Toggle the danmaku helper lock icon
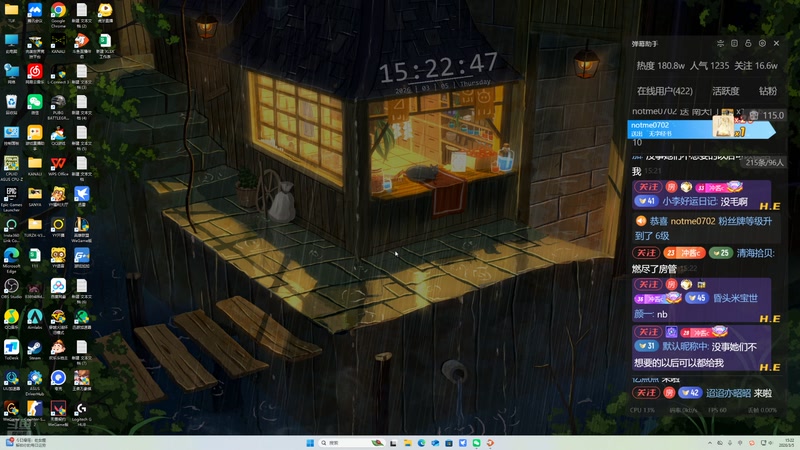The image size is (800, 450). coord(748,43)
